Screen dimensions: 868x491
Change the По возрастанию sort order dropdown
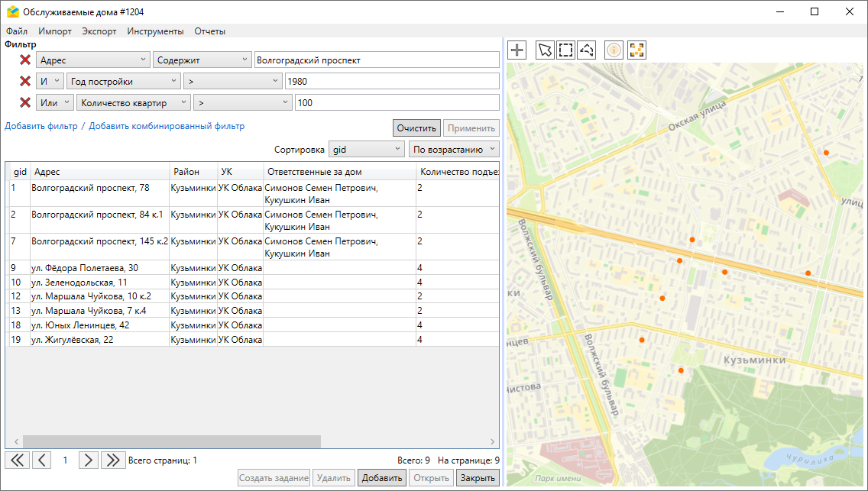point(453,150)
